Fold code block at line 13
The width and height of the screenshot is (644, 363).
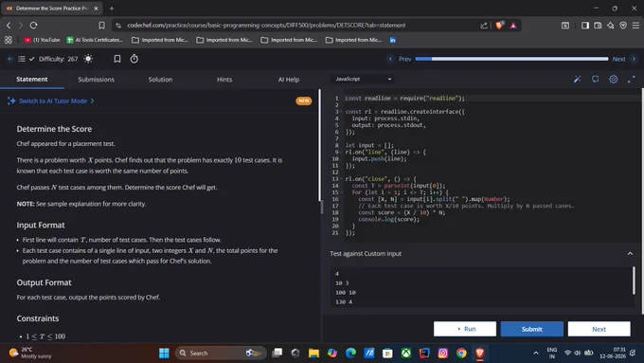coord(342,179)
